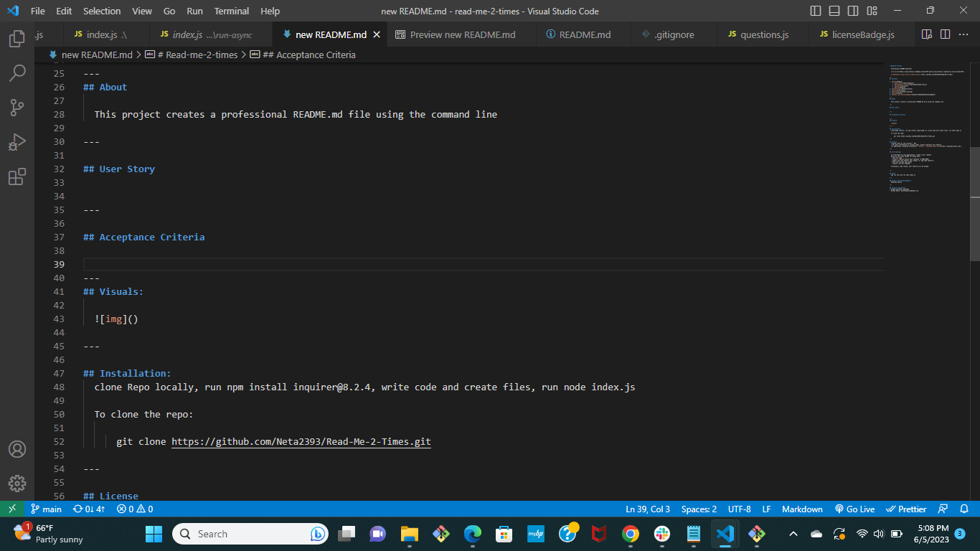
Task: Toggle the Primary Side Bar
Action: pyautogui.click(x=815, y=11)
